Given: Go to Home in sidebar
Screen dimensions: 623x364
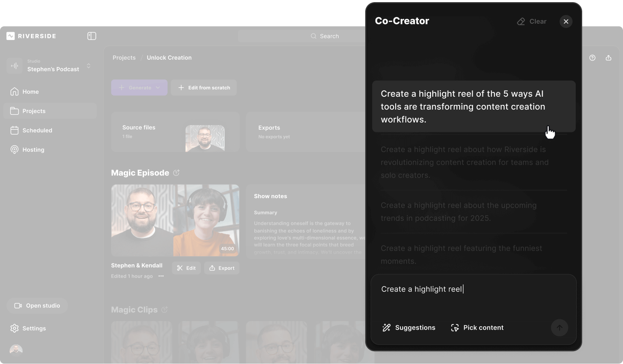Looking at the screenshot, I should tap(50, 92).
